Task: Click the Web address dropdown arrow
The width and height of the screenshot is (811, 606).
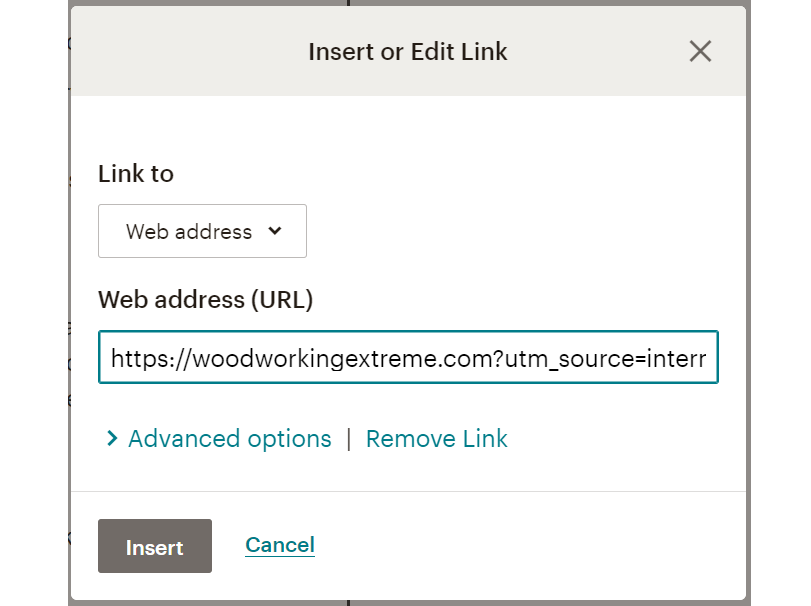Action: [275, 231]
